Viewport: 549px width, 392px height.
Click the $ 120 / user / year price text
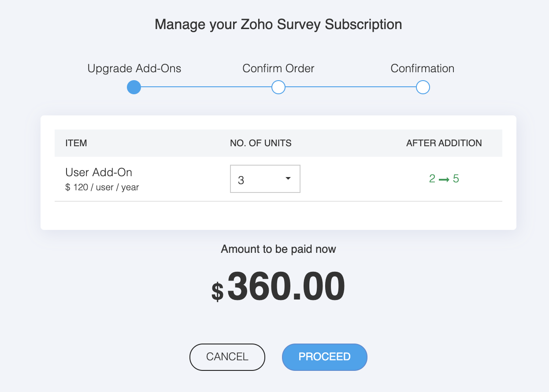102,187
